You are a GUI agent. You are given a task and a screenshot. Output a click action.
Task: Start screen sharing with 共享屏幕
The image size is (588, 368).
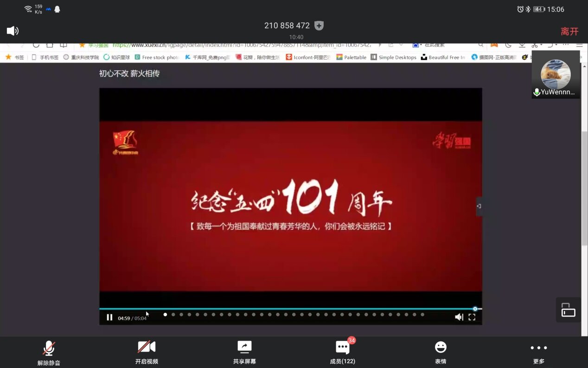pos(244,353)
